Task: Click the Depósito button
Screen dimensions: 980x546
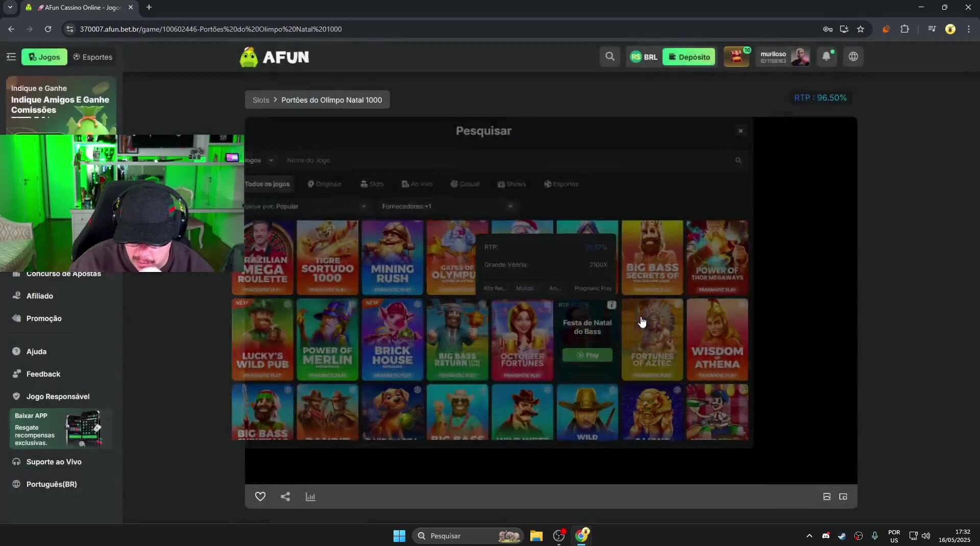Action: (x=689, y=57)
